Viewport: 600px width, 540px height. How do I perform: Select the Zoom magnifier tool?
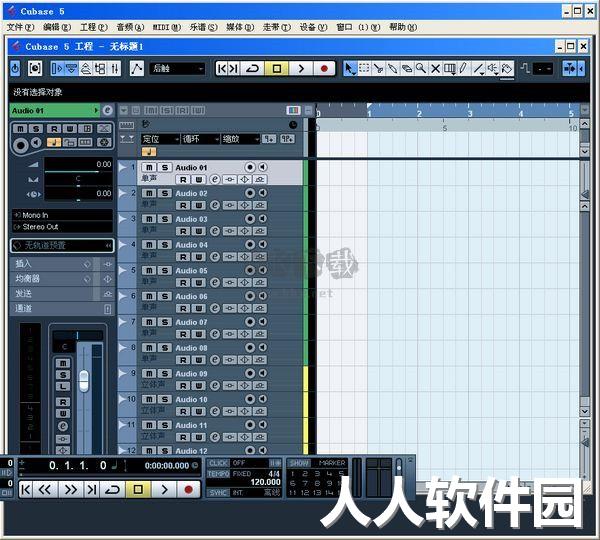click(421, 69)
